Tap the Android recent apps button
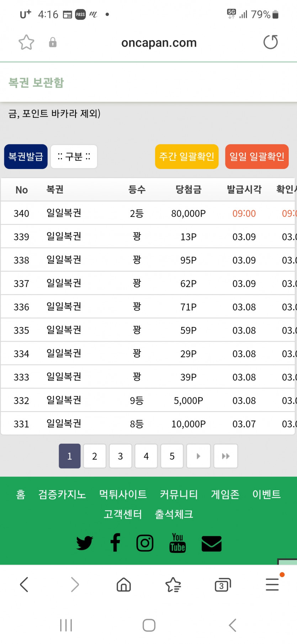 [66, 625]
